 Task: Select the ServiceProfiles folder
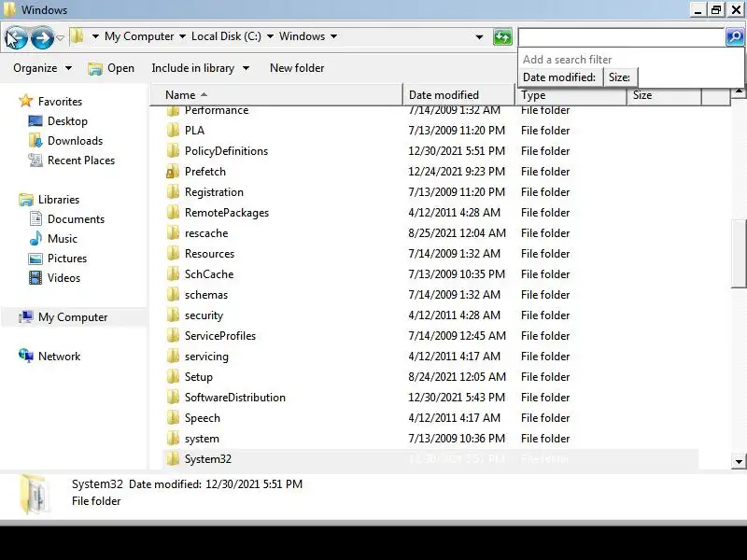(x=430, y=336)
